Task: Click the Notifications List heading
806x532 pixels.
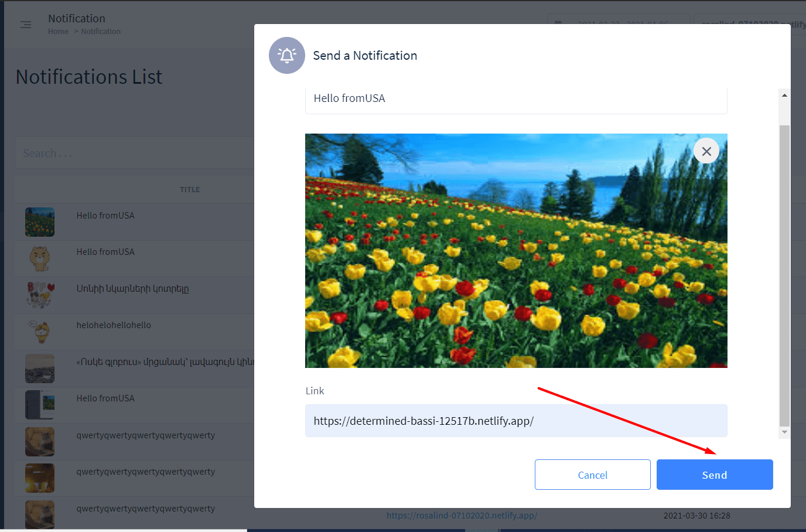Action: tap(89, 77)
